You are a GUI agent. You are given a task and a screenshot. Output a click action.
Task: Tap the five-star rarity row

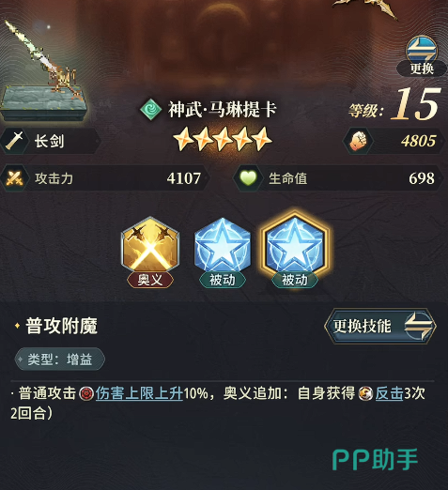pyautogui.click(x=223, y=139)
